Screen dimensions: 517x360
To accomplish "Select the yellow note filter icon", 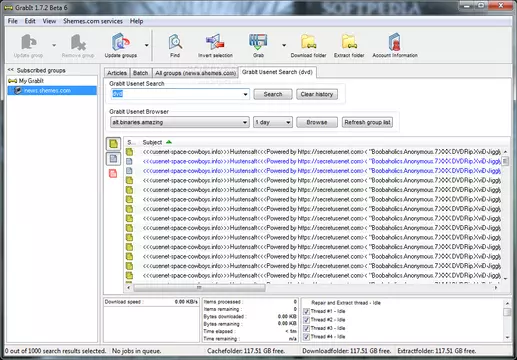I will coord(113,144).
